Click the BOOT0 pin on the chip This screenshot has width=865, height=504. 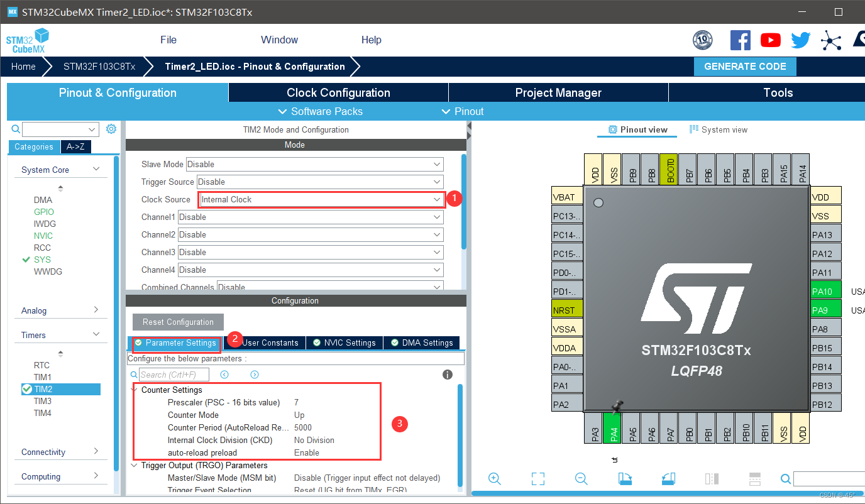[x=669, y=170]
